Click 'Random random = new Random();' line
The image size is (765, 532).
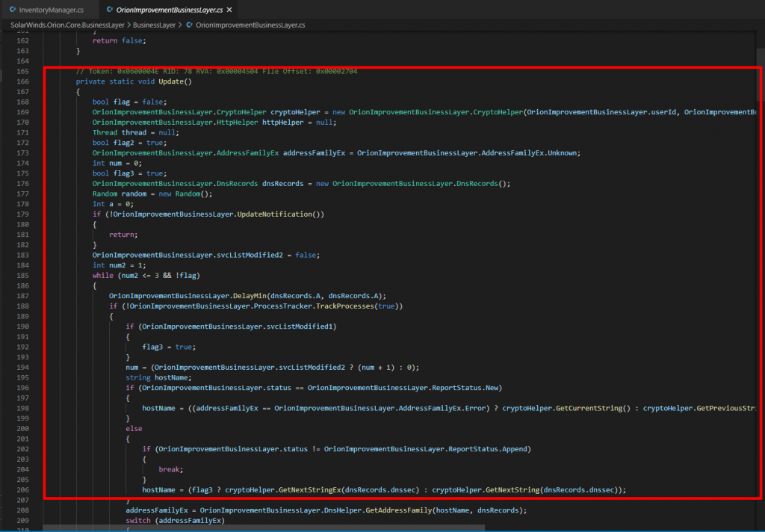(x=152, y=194)
